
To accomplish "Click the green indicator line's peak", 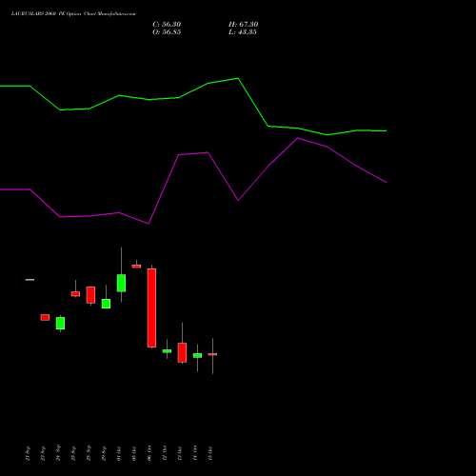I will [x=238, y=78].
